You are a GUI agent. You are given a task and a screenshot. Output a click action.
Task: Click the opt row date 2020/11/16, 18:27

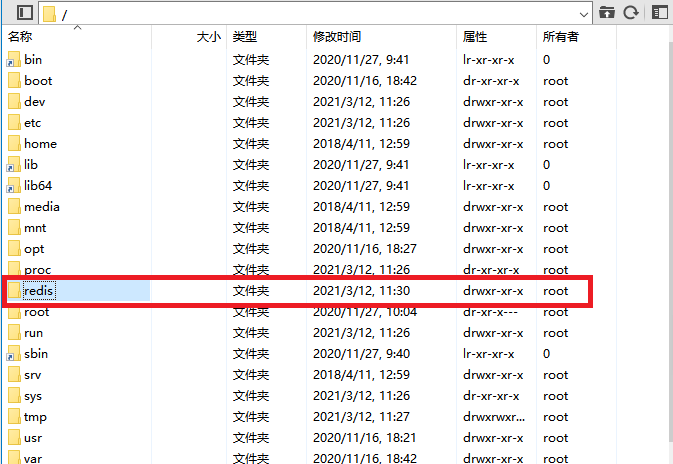click(x=365, y=249)
